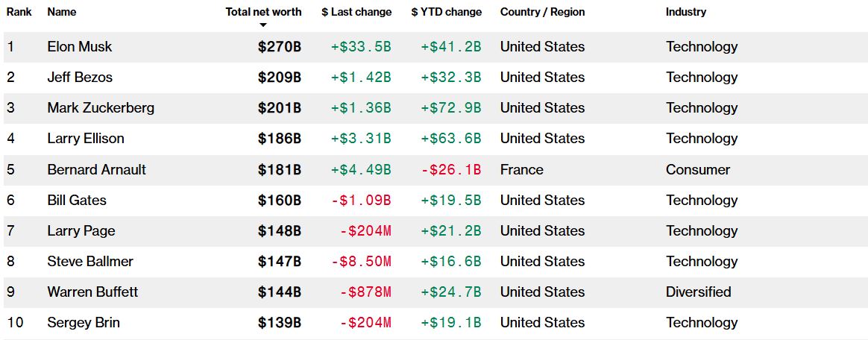
Task: Open Warren Buffett's profile
Action: click(92, 292)
